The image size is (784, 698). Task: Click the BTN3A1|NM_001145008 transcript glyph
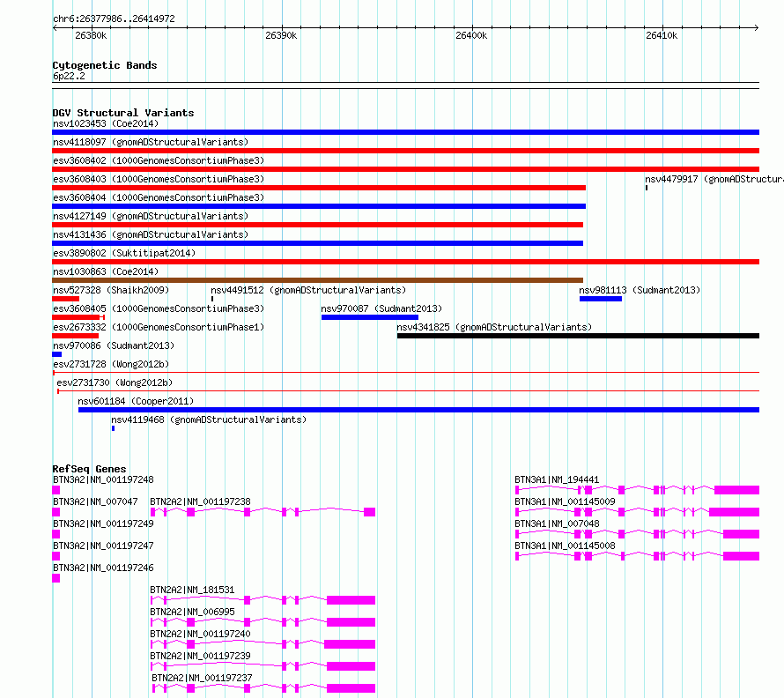click(637, 556)
